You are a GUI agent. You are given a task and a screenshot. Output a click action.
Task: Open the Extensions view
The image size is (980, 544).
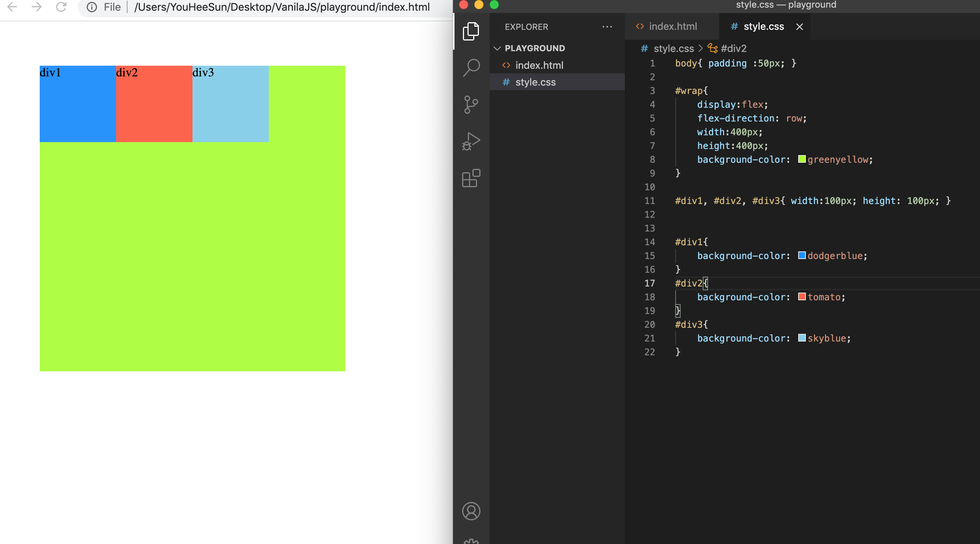coord(471,178)
